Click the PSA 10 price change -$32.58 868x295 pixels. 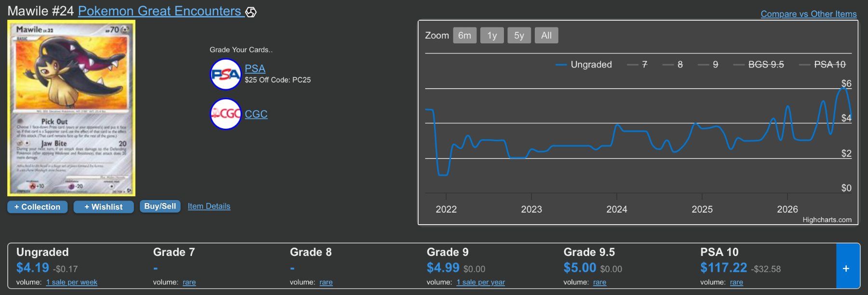[x=766, y=269]
